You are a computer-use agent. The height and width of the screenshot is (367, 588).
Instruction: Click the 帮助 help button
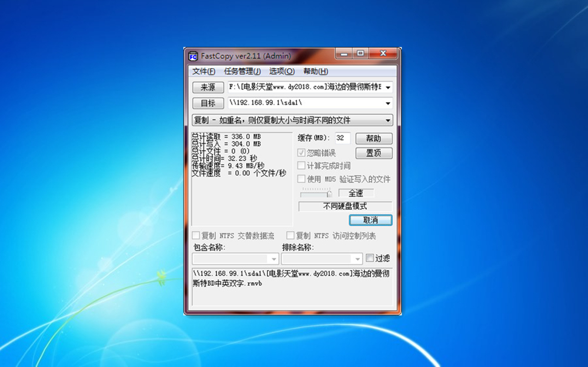374,138
